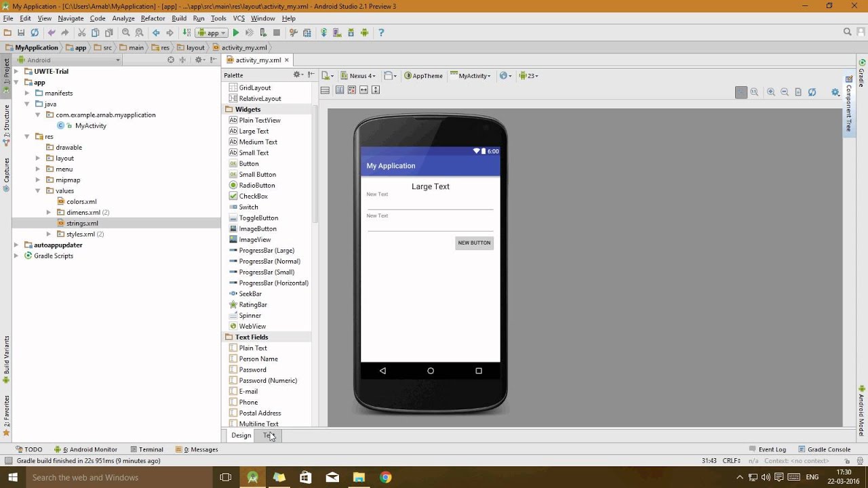The width and height of the screenshot is (868, 488).
Task: Open the Gradle Console
Action: tap(824, 449)
